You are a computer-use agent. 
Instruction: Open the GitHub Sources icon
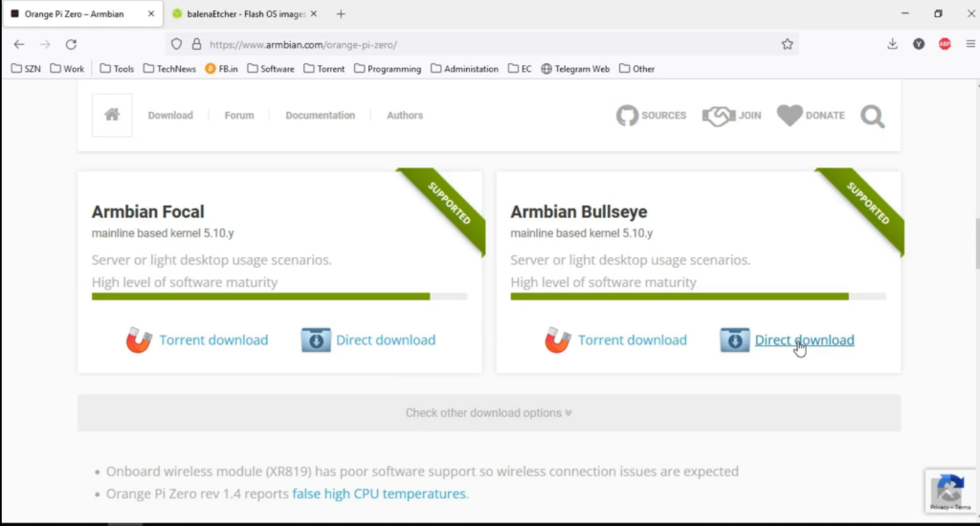627,116
